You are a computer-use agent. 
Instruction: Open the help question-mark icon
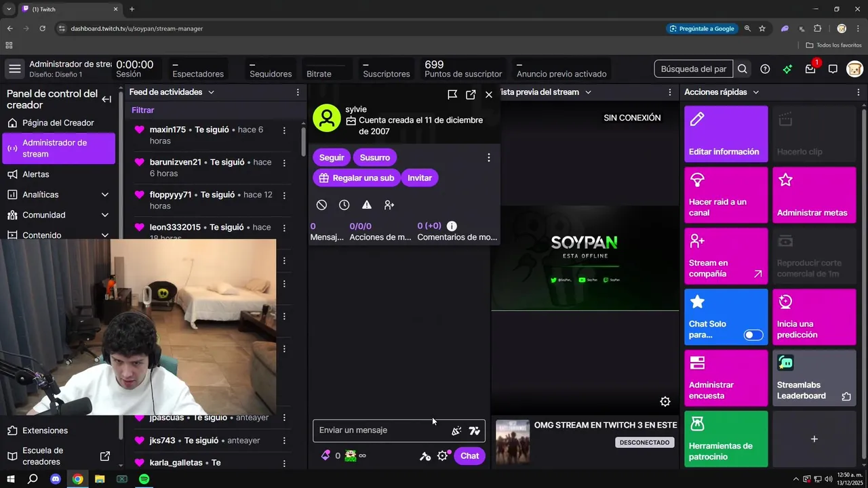pos(765,68)
